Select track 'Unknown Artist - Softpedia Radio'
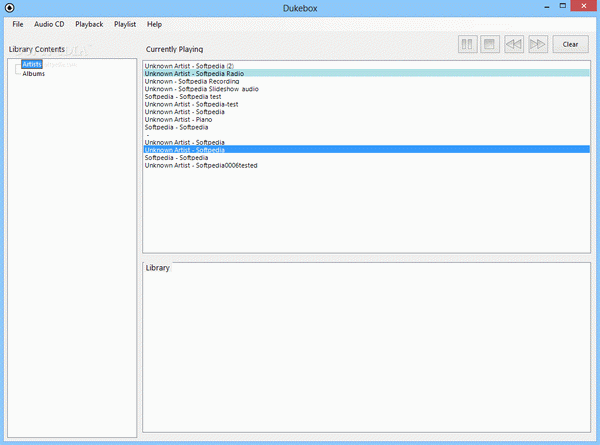 367,73
